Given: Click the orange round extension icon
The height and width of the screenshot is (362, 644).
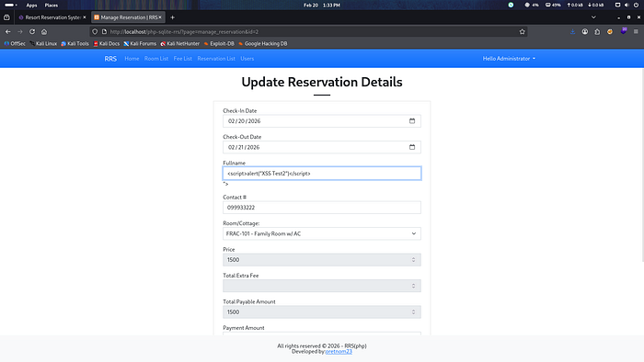Looking at the screenshot, I should 610,31.
